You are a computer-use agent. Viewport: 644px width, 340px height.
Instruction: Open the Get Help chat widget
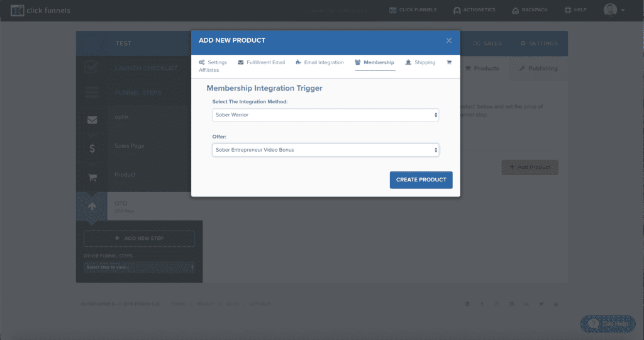coord(608,324)
